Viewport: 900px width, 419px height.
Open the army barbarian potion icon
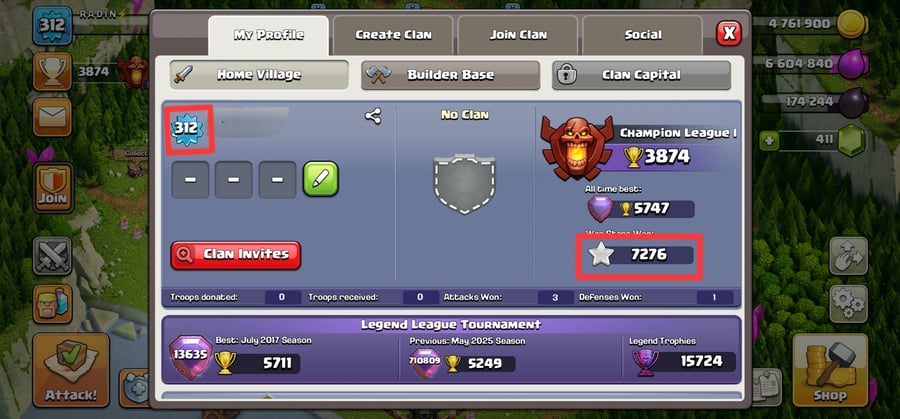[x=52, y=304]
